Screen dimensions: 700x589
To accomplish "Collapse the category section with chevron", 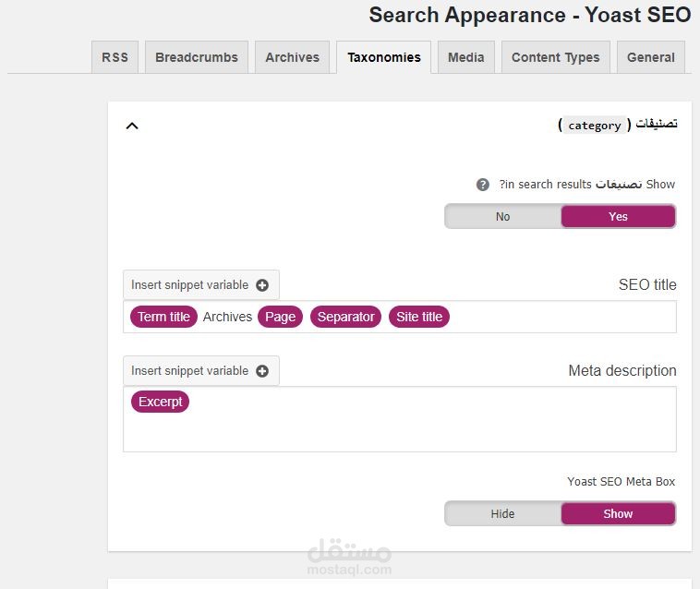I will pyautogui.click(x=132, y=126).
